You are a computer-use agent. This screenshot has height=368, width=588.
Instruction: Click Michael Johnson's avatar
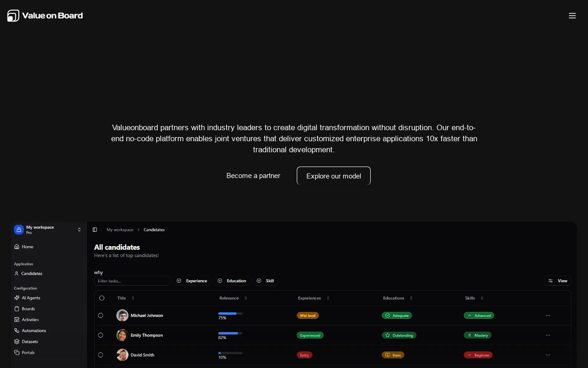pyautogui.click(x=122, y=316)
